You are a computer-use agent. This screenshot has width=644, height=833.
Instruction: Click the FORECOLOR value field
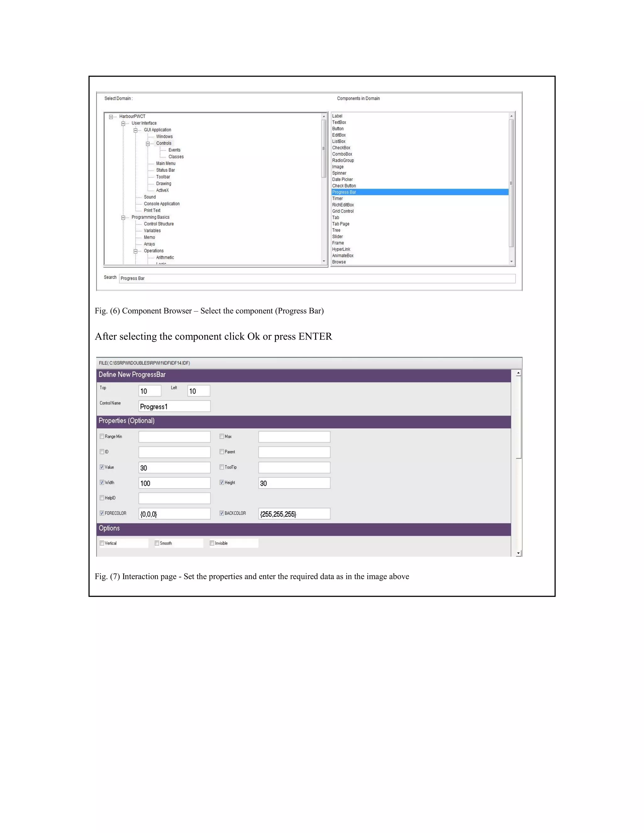174,514
